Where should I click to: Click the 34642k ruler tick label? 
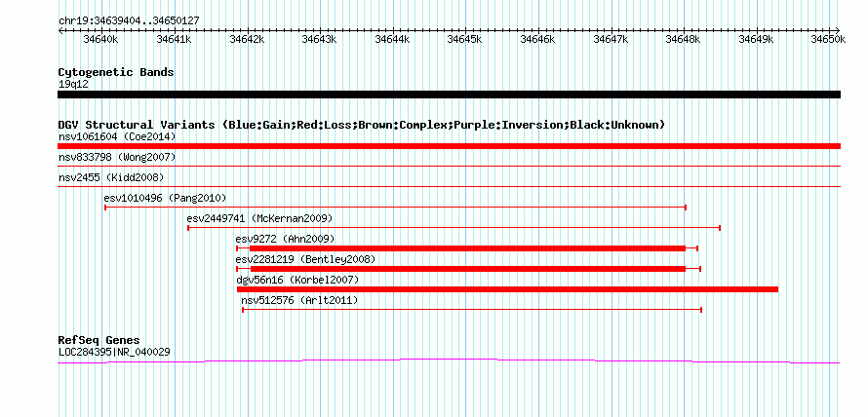(x=247, y=39)
